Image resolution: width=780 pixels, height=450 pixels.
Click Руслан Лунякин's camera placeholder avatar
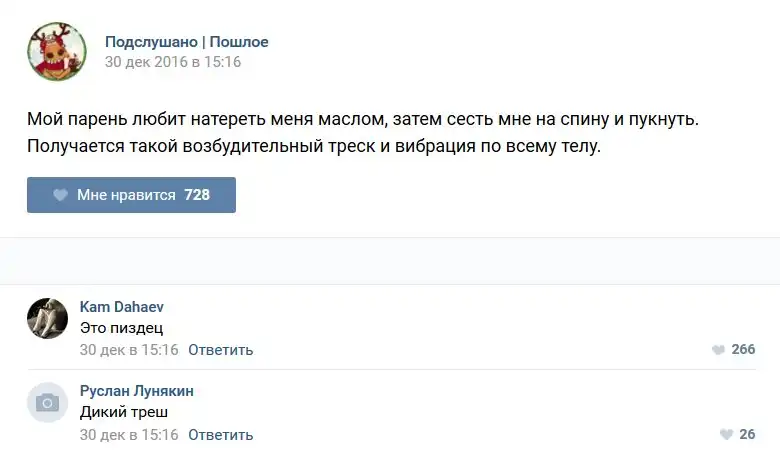coord(47,402)
